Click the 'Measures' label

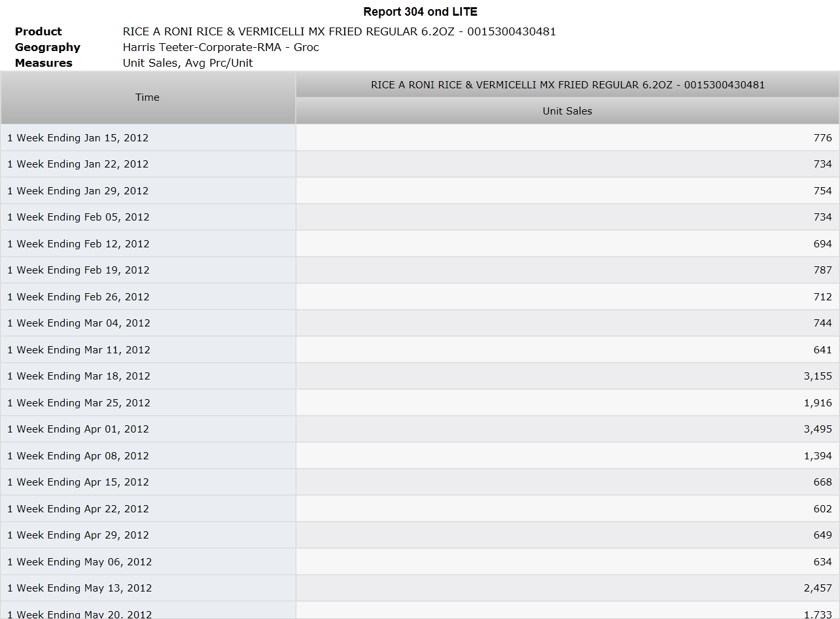(x=43, y=63)
